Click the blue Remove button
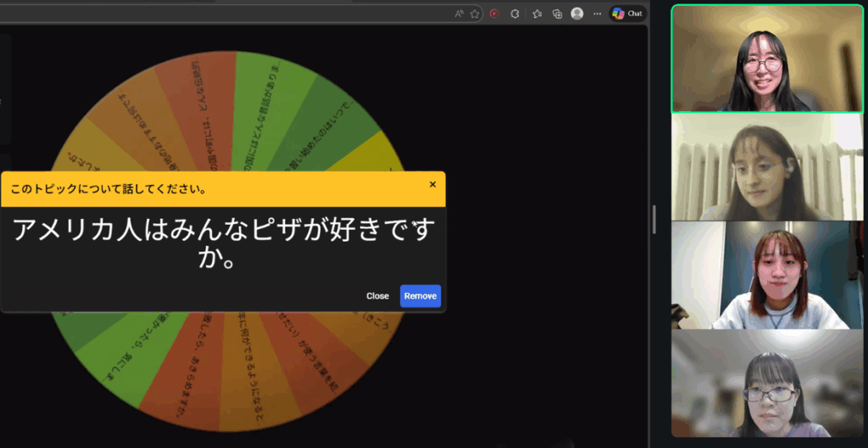This screenshot has width=868, height=448. click(420, 296)
